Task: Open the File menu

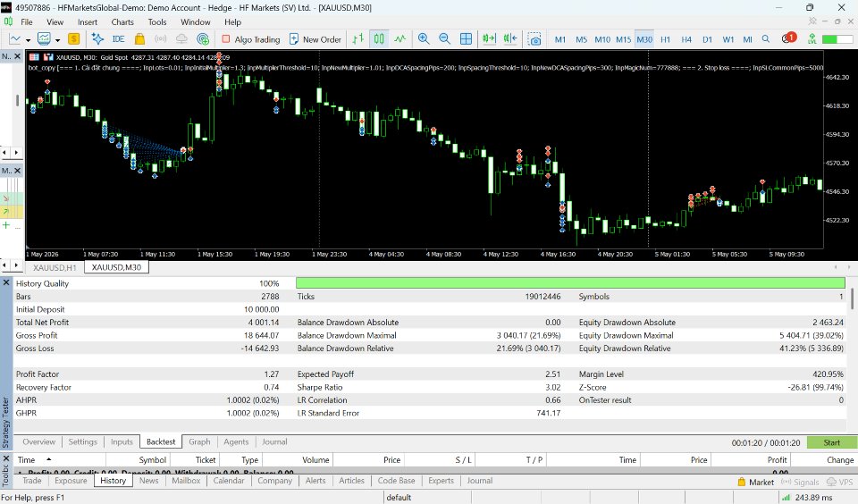Action: [x=26, y=21]
